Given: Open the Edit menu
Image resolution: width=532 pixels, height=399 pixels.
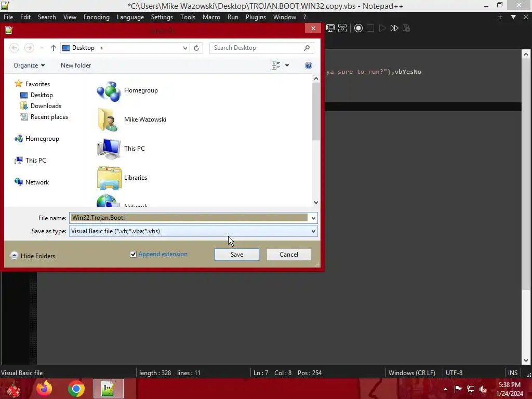Looking at the screenshot, I should (x=25, y=17).
